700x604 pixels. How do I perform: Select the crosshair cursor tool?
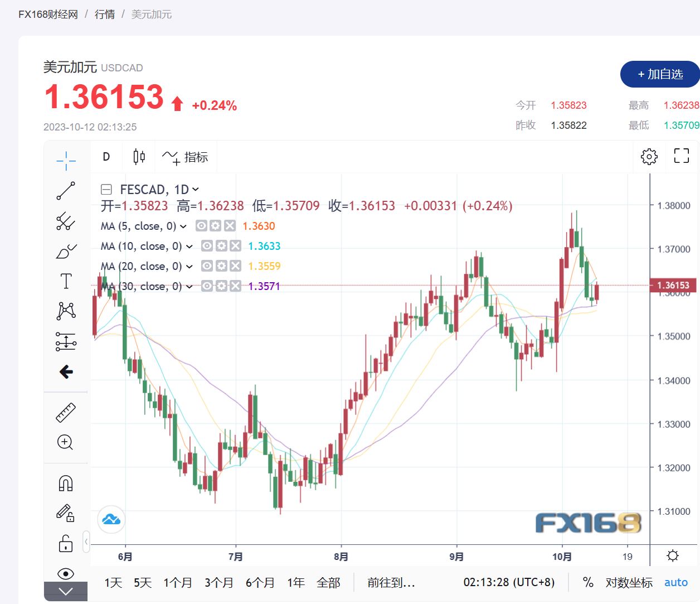click(66, 161)
